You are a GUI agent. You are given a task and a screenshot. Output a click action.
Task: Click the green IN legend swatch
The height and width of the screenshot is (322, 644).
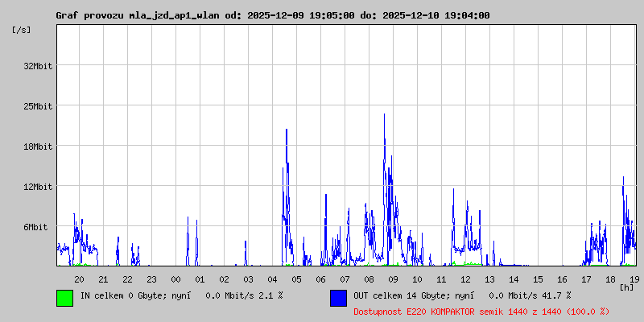tap(65, 298)
